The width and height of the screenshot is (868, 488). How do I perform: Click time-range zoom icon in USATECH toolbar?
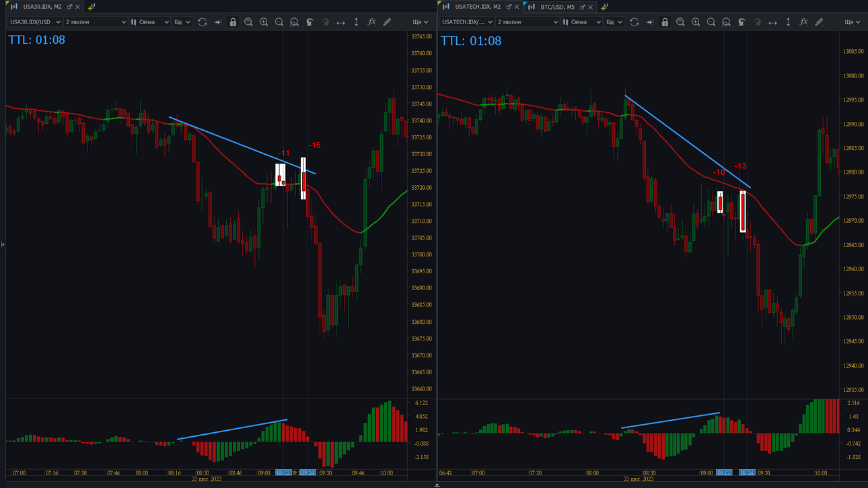click(680, 22)
